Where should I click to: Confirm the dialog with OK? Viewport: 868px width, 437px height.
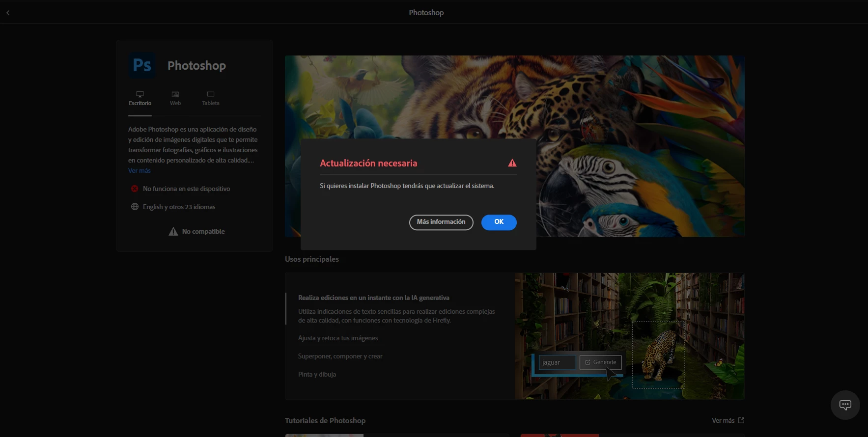pos(499,222)
